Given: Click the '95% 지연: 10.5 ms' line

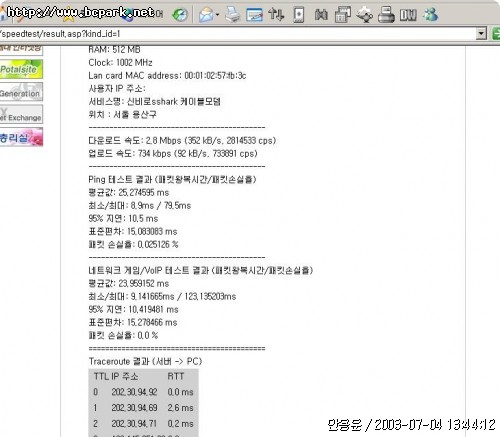Looking at the screenshot, I should click(123, 219).
